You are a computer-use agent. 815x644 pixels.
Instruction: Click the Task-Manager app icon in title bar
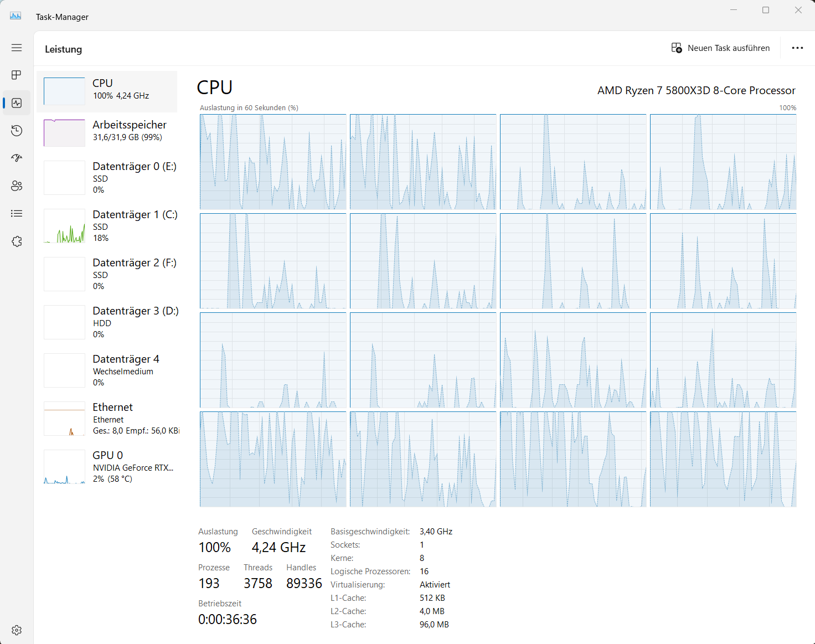tap(16, 16)
